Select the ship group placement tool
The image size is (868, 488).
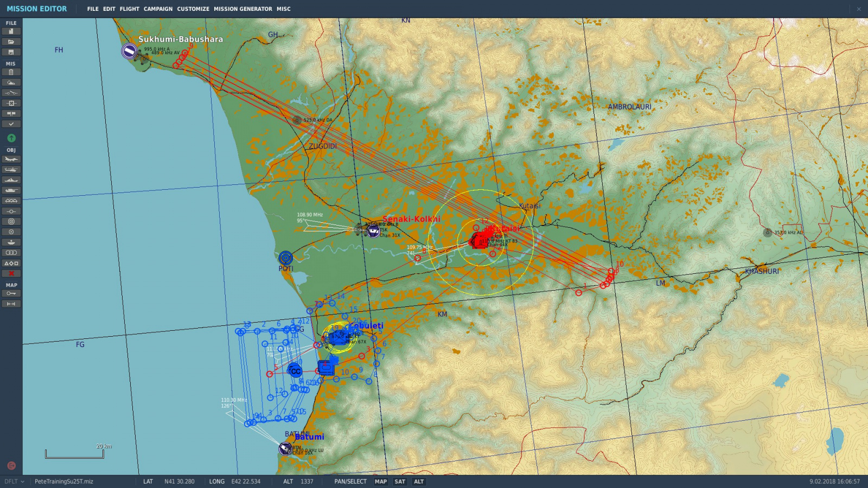point(11,180)
